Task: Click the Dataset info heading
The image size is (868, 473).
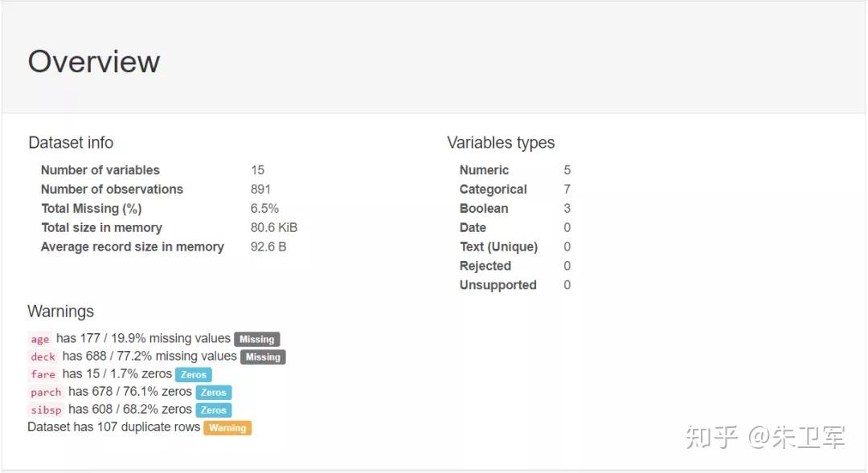Action: click(x=71, y=143)
